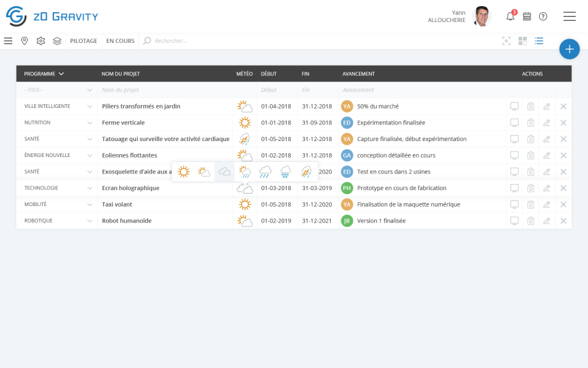This screenshot has width=588, height=368.
Task: Switch to grid tile view
Action: 522,41
